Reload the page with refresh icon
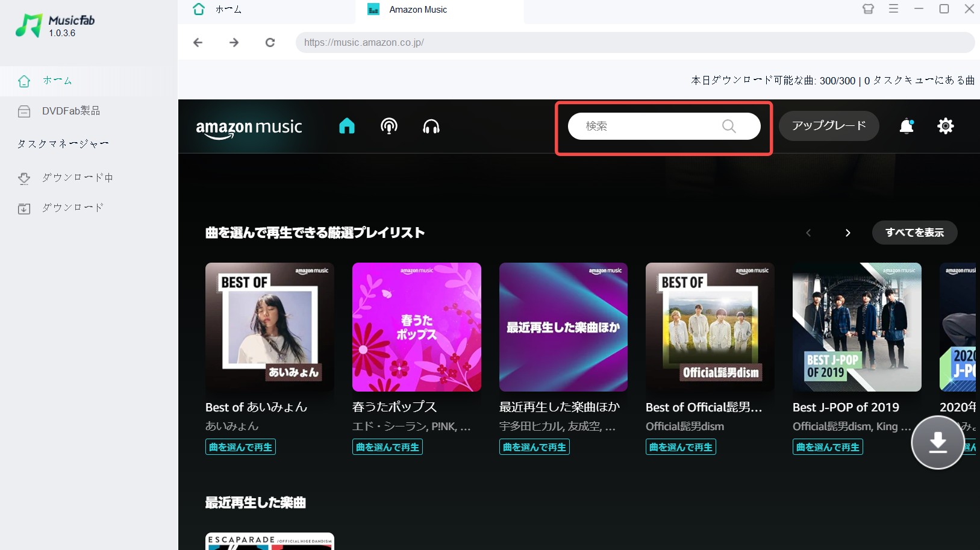980x550 pixels. 270,42
